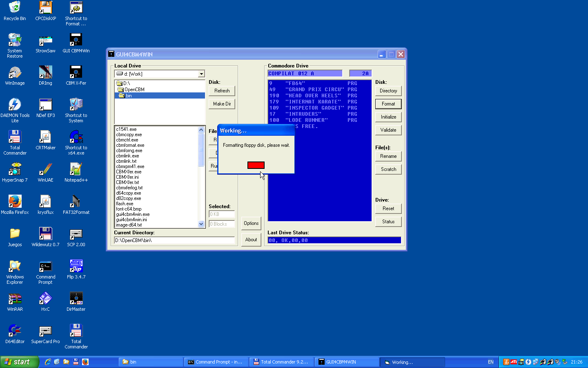Select cbmformat.exe in local file list
Image resolution: width=588 pixels, height=368 pixels.
(x=130, y=145)
